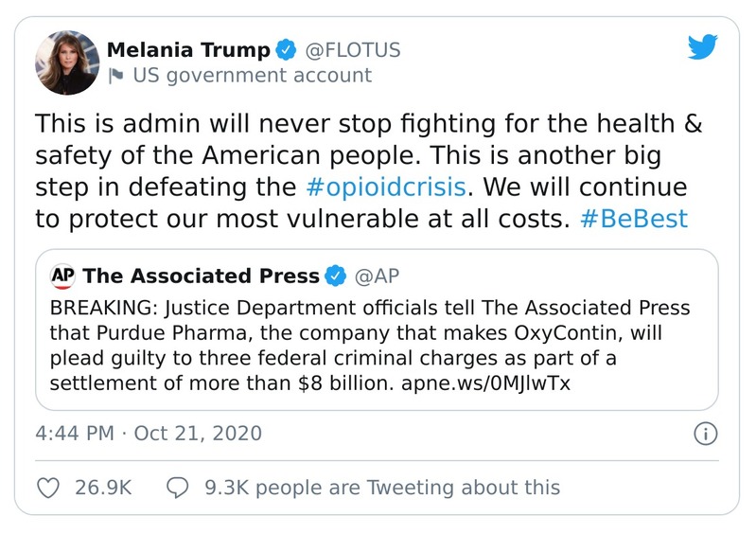
Task: Click The Associated Press verified badge
Action: point(335,276)
